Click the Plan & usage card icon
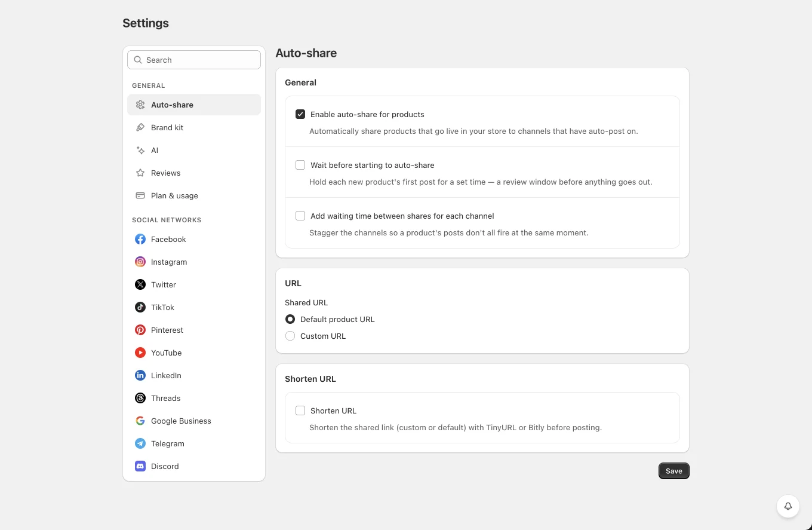The image size is (812, 530). [140, 195]
